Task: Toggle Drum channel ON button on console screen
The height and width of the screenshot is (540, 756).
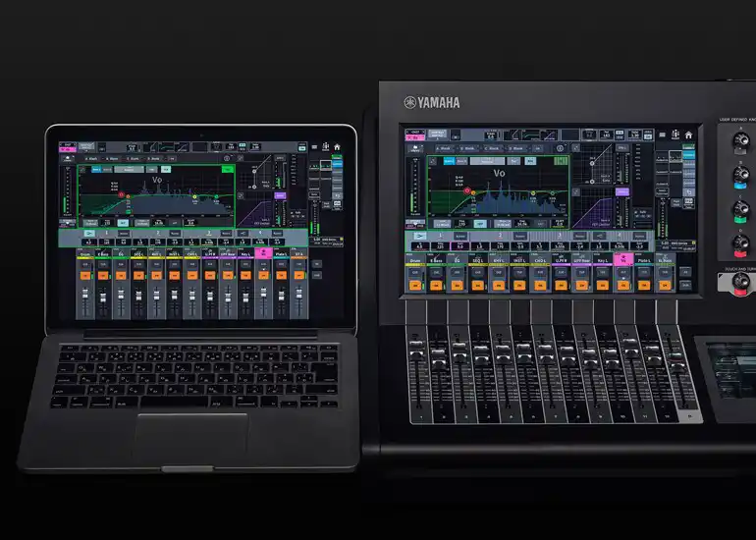Action: click(x=415, y=285)
